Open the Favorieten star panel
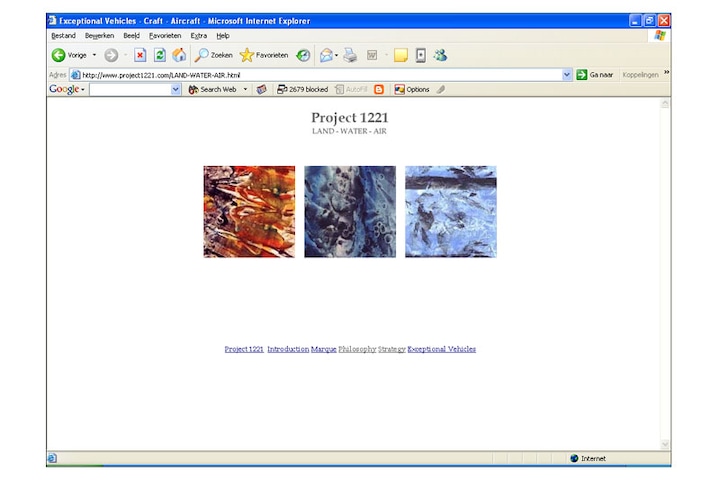 pos(263,55)
